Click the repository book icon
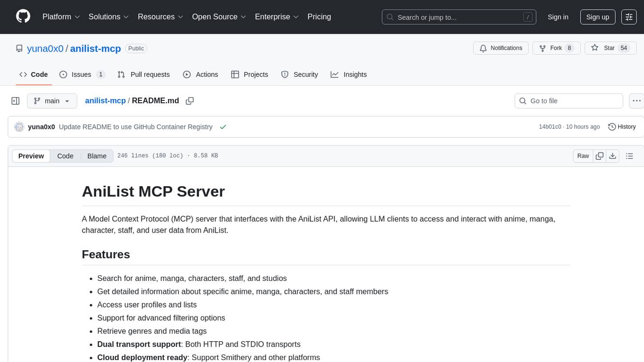Screen dimensions: 644x362 (x=19, y=48)
